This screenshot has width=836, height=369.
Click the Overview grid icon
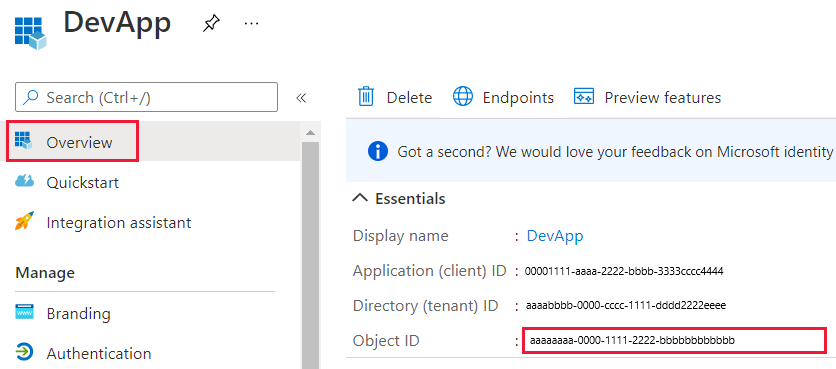pyautogui.click(x=23, y=140)
